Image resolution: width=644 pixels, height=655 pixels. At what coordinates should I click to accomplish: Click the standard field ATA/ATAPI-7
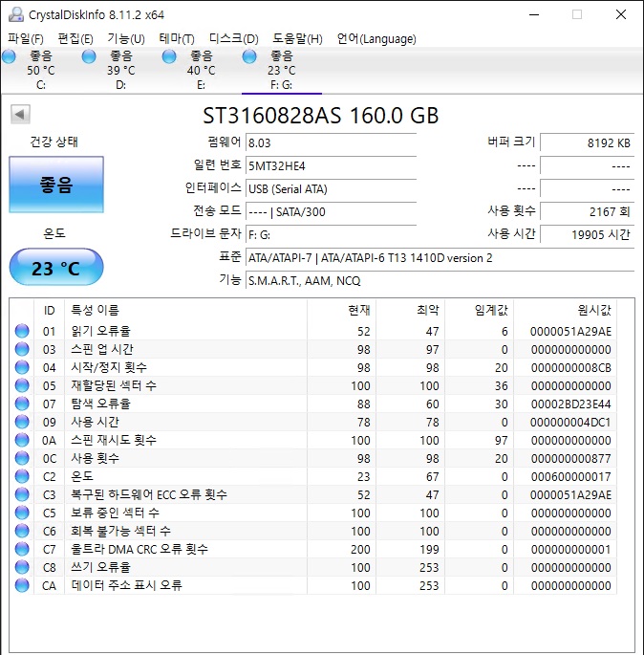[440, 258]
